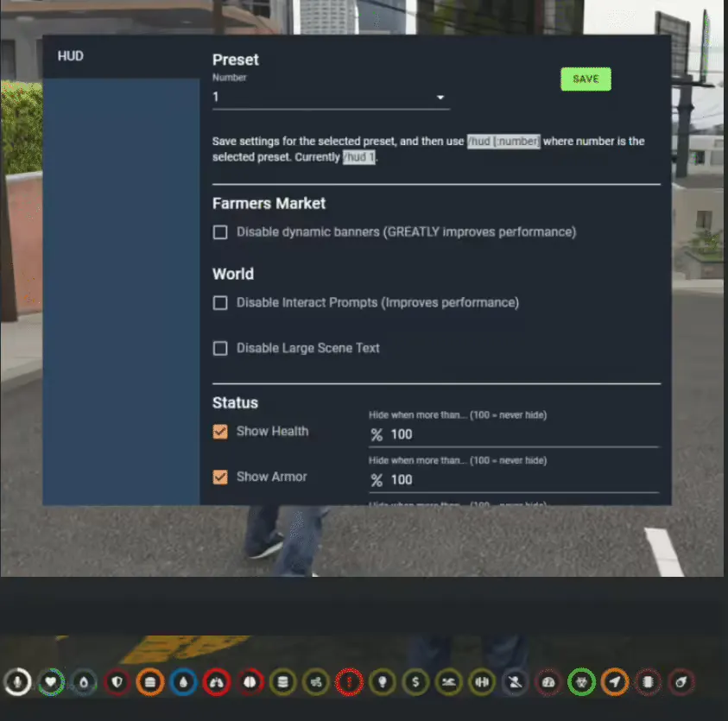Click the microphone voice status icon
The height and width of the screenshot is (721, 728).
click(17, 682)
